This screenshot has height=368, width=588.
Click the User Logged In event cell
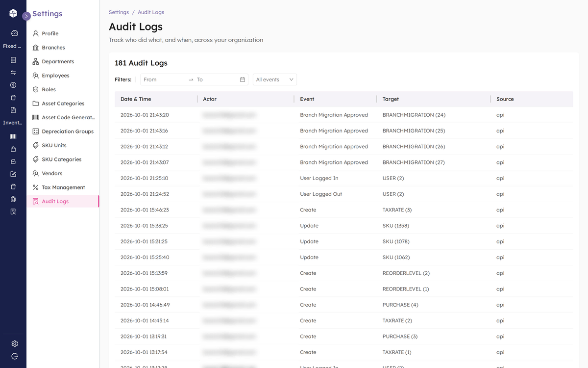[319, 178]
